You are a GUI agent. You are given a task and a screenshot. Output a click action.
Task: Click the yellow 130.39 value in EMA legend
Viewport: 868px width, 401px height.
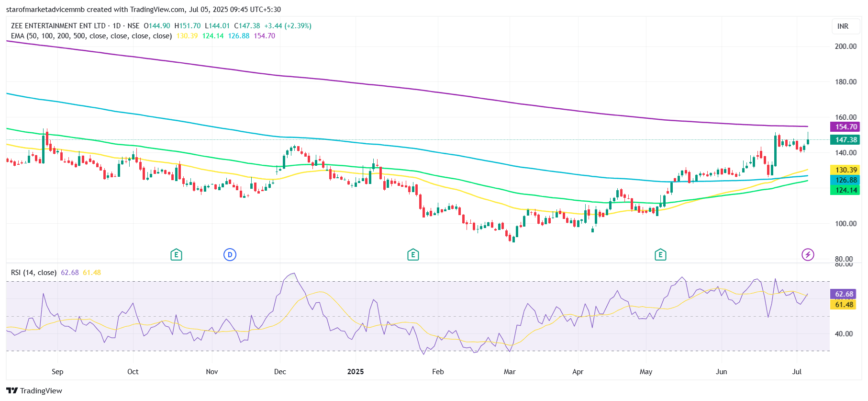click(187, 36)
